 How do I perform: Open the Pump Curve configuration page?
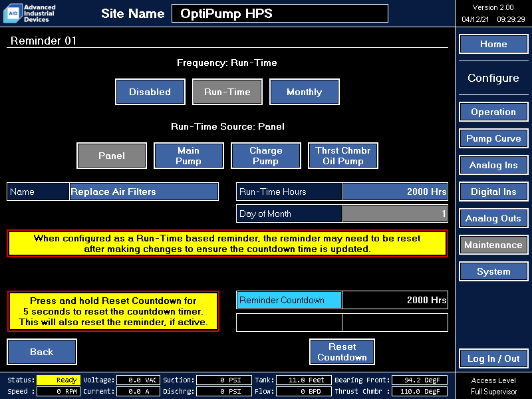point(493,138)
